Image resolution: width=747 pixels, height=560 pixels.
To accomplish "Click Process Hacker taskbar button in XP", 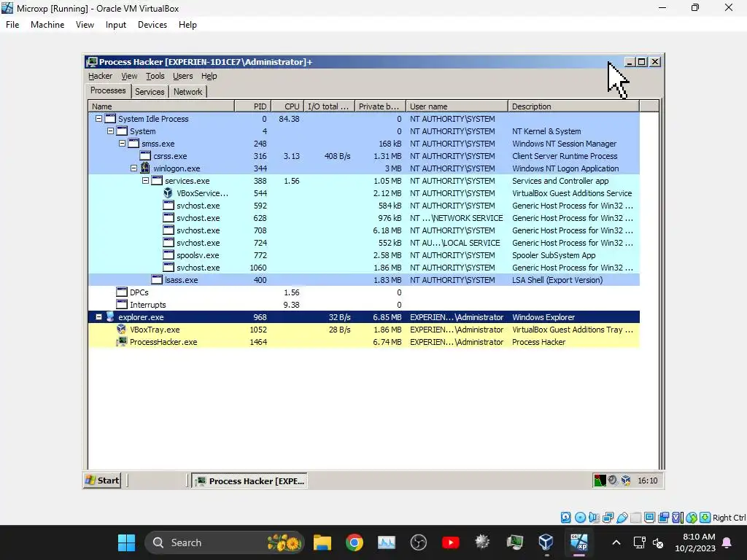I will tap(249, 481).
